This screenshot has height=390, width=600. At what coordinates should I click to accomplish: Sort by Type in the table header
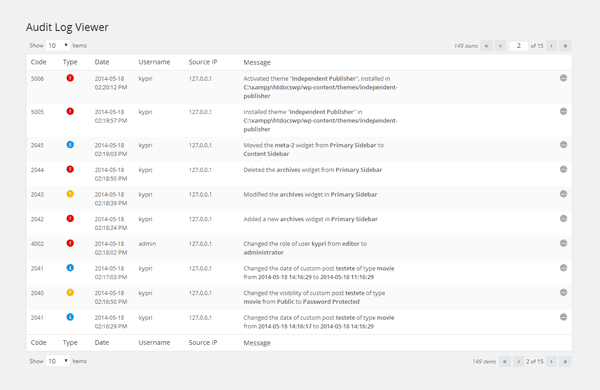coord(70,62)
